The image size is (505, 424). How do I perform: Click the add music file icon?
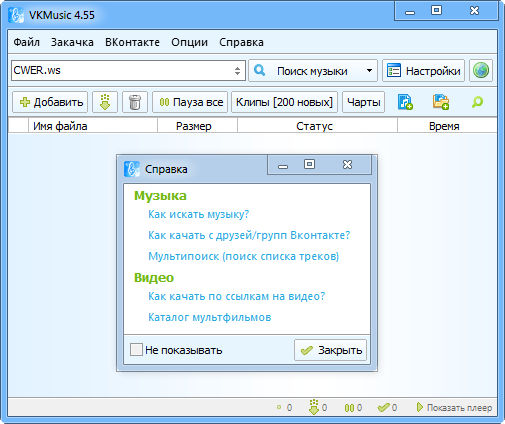[x=405, y=102]
